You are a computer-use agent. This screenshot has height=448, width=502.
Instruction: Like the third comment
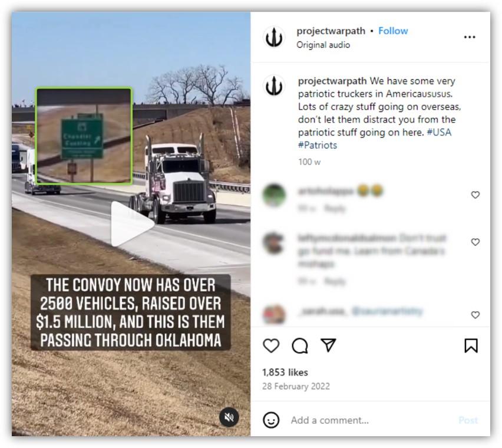click(x=475, y=315)
